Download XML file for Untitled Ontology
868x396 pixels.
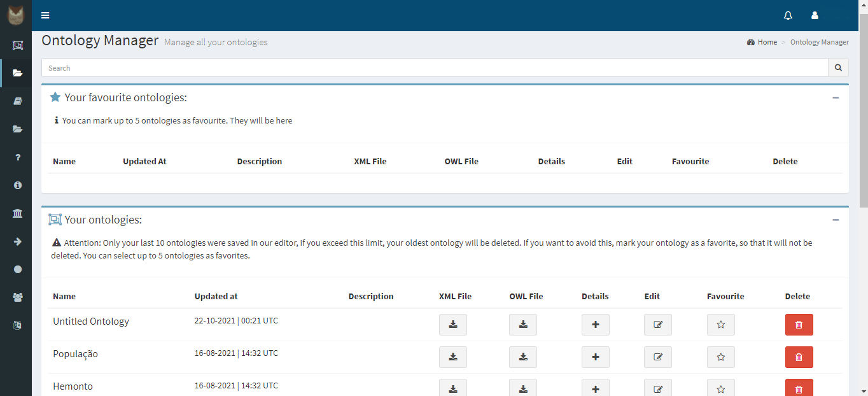[452, 325]
